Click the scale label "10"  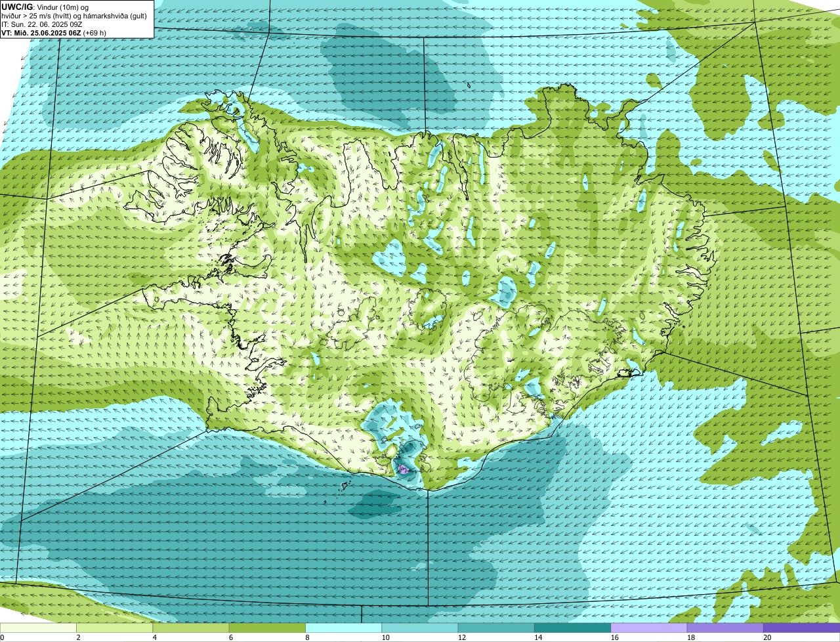click(385, 637)
